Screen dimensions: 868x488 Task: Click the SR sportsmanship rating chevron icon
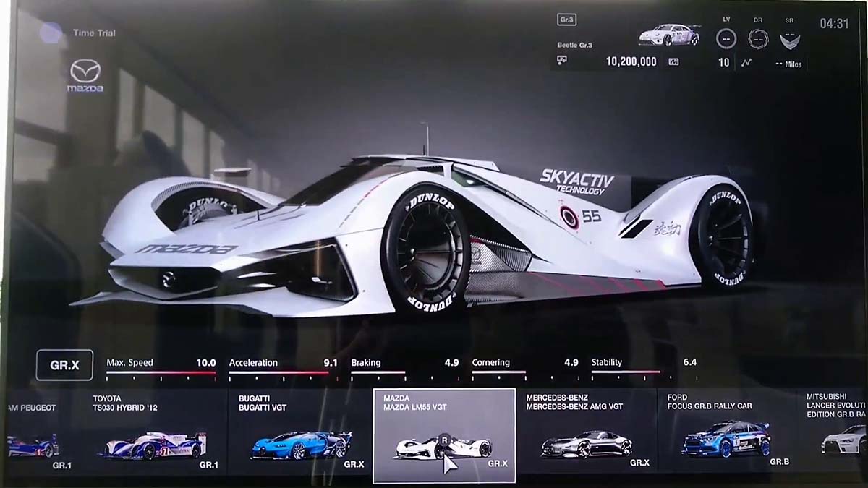point(789,39)
